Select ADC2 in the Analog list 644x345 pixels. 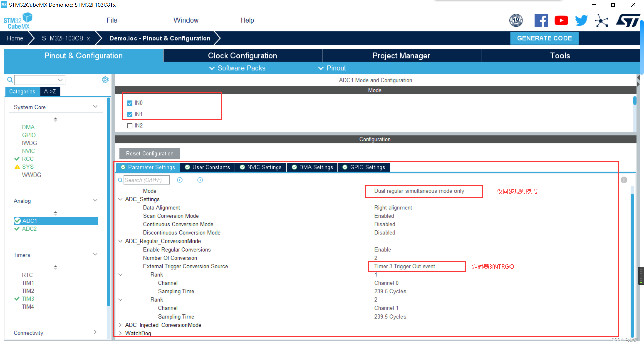click(x=29, y=229)
